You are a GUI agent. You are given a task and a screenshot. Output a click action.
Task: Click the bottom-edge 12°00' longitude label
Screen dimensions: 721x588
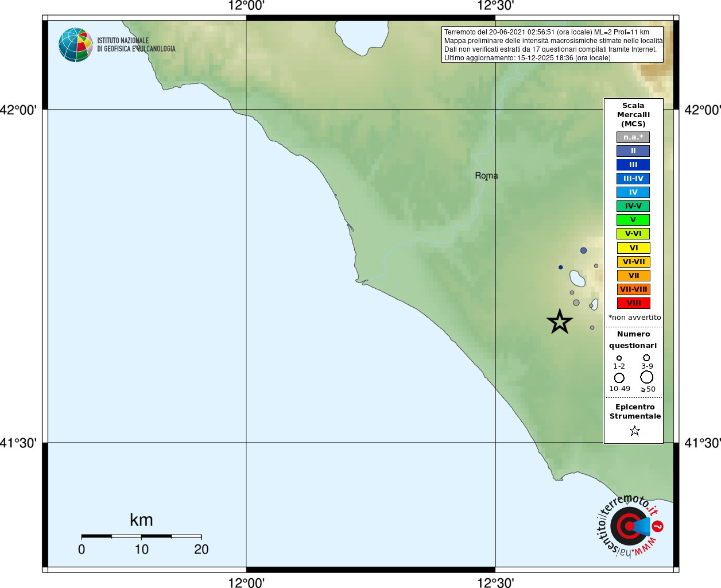tap(246, 583)
